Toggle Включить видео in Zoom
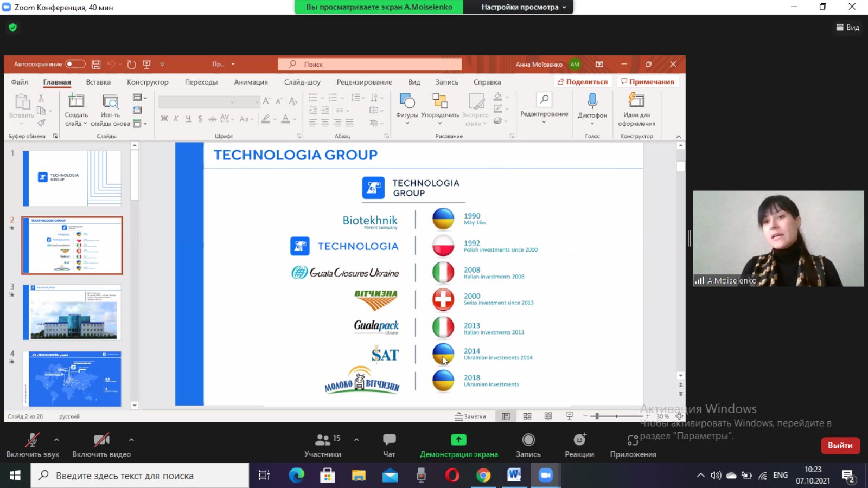The image size is (868, 488). tap(101, 445)
